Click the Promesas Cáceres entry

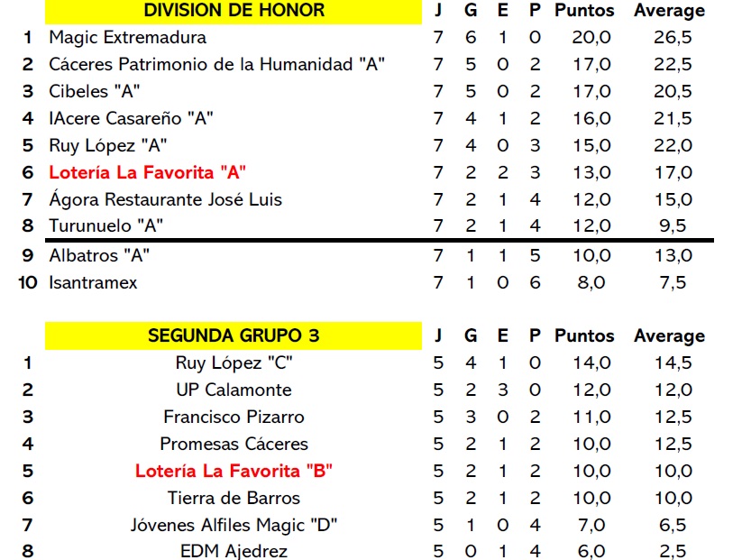click(x=234, y=444)
